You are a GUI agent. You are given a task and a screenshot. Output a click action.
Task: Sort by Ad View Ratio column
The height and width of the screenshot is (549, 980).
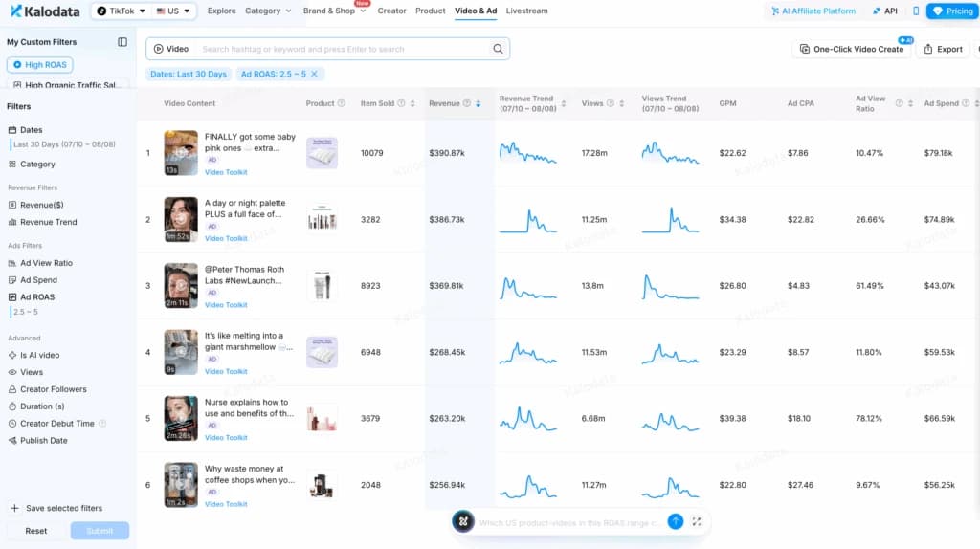pyautogui.click(x=910, y=103)
